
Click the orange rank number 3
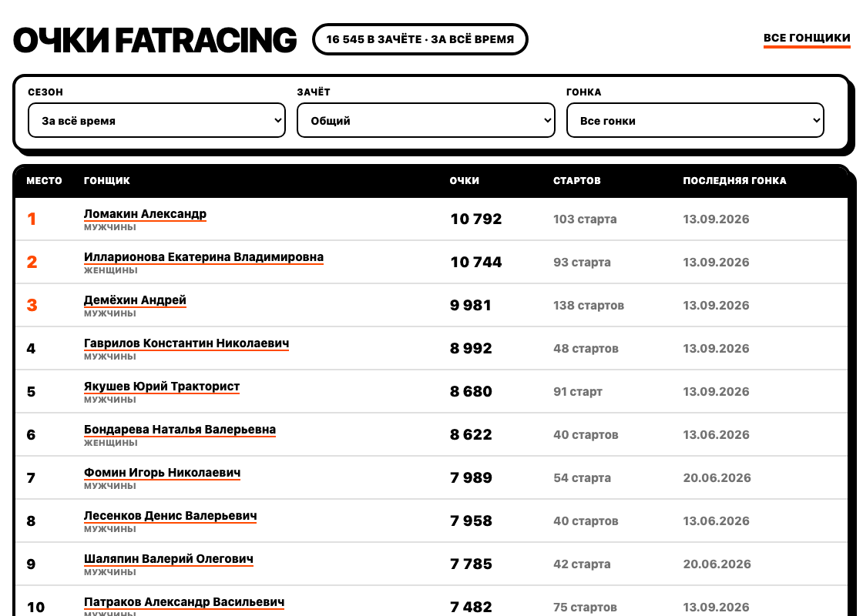[32, 305]
